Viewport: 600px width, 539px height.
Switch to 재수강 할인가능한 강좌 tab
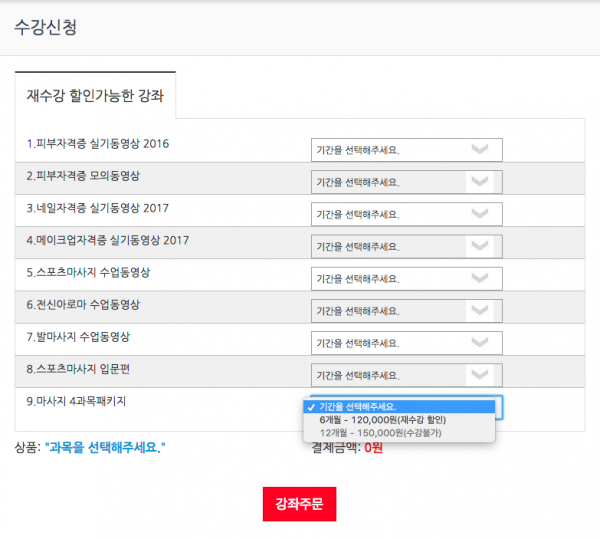[95, 98]
